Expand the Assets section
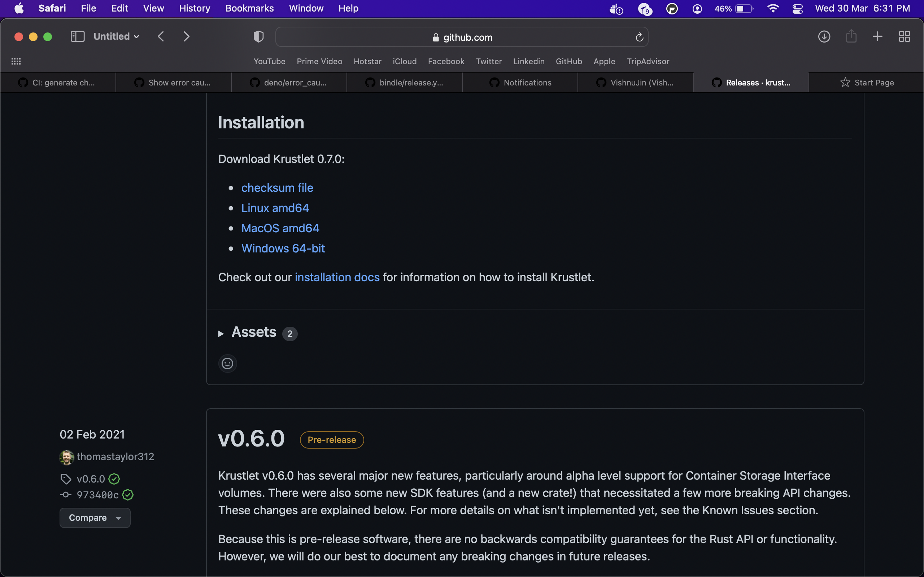 click(x=253, y=333)
